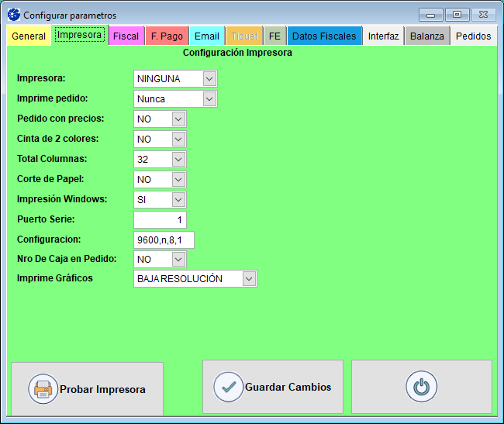Screen dimensions: 504x424
Task: Click the Configuracion field with 9600,n,8,1
Action: click(164, 240)
